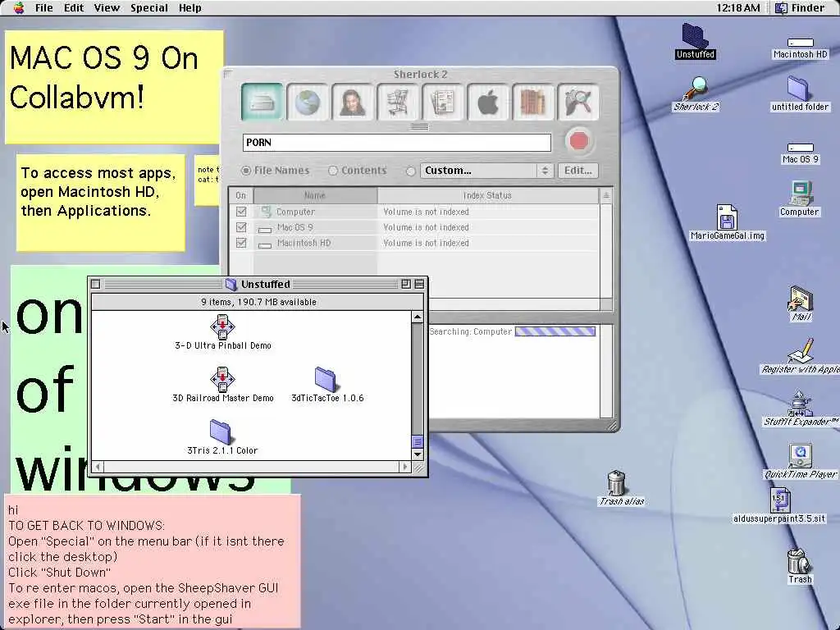Uncheck the Macintosh HD volume checkbox

click(241, 243)
